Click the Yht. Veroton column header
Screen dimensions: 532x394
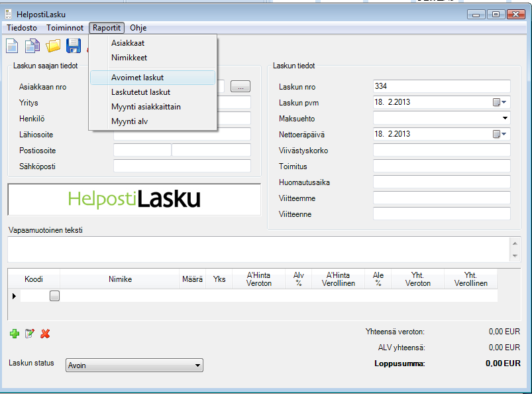click(417, 279)
